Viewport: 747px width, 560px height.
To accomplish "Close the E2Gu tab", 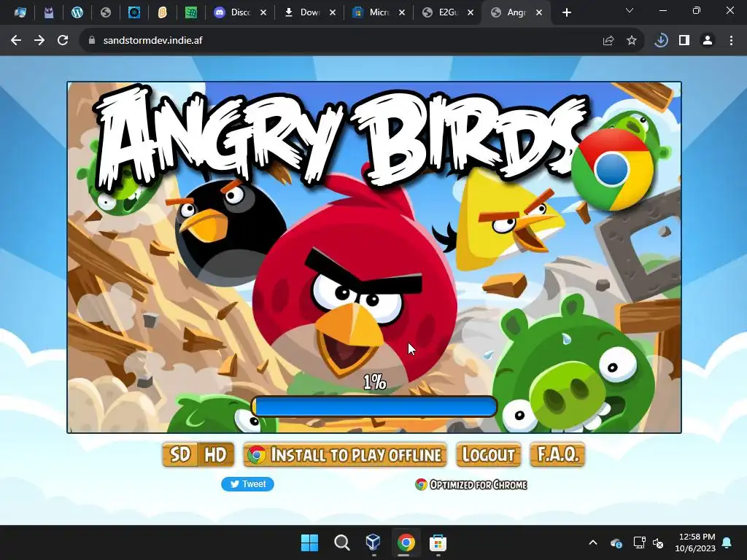I will (471, 13).
